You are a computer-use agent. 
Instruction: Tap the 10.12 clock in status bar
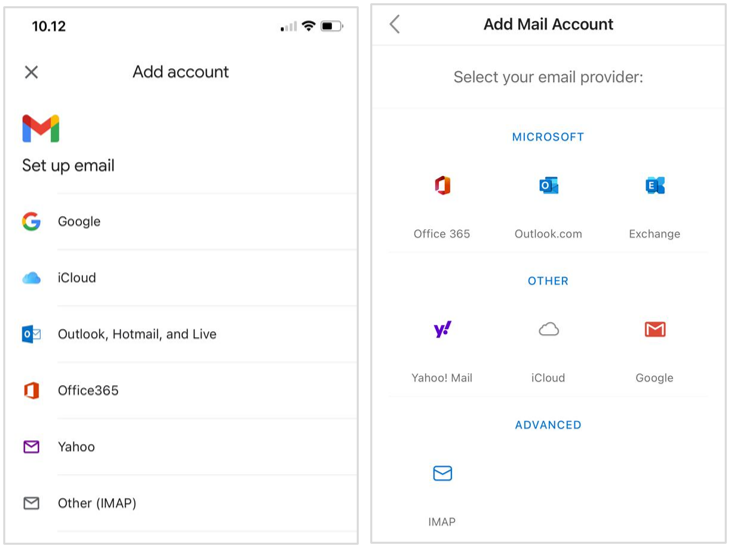(x=49, y=26)
